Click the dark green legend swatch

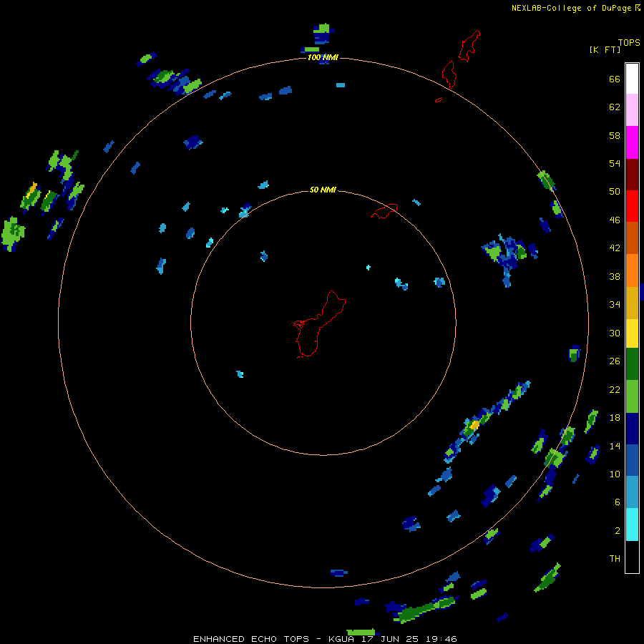632,364
